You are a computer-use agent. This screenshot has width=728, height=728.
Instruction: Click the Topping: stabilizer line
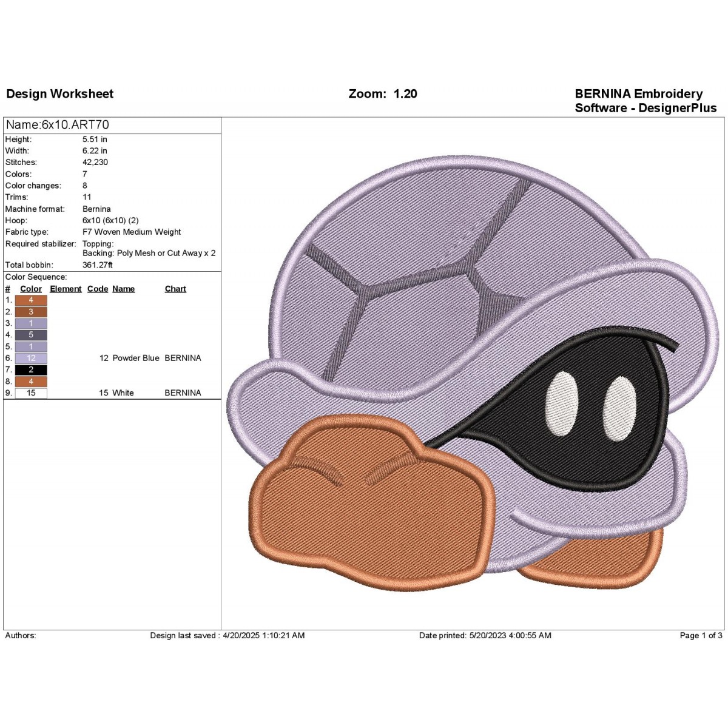(x=98, y=244)
